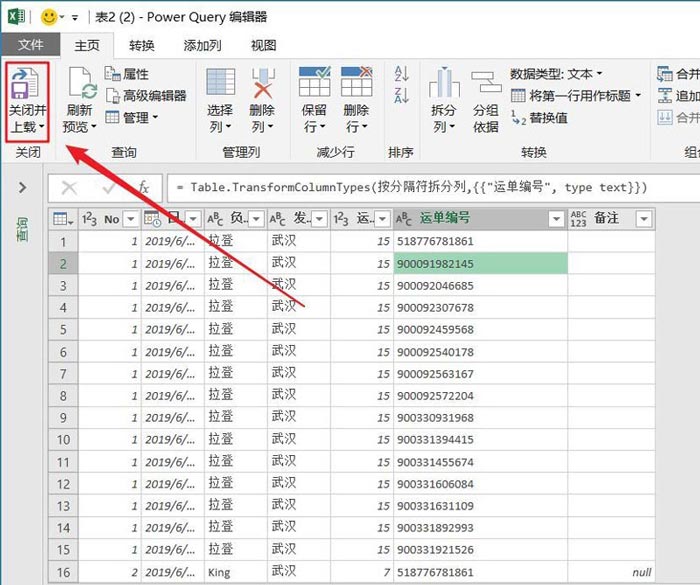Click the smiley feedback icon
The width and height of the screenshot is (700, 585).
[49, 17]
